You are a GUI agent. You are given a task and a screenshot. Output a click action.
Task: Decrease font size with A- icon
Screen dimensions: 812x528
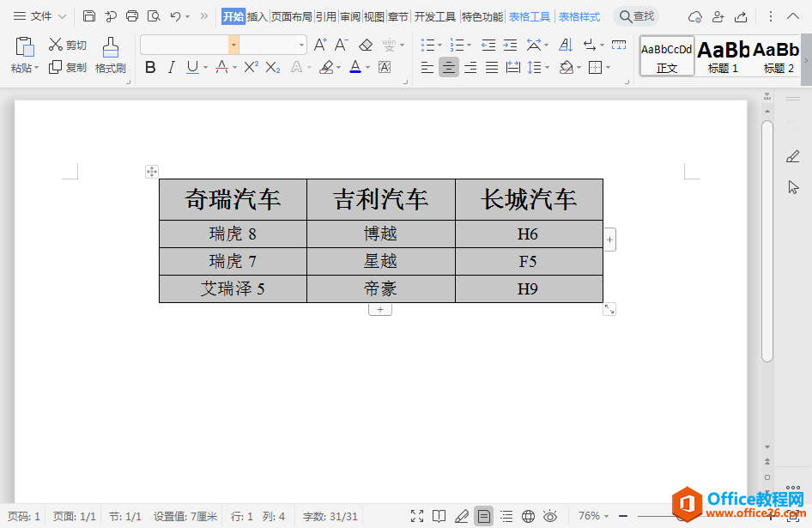point(342,46)
